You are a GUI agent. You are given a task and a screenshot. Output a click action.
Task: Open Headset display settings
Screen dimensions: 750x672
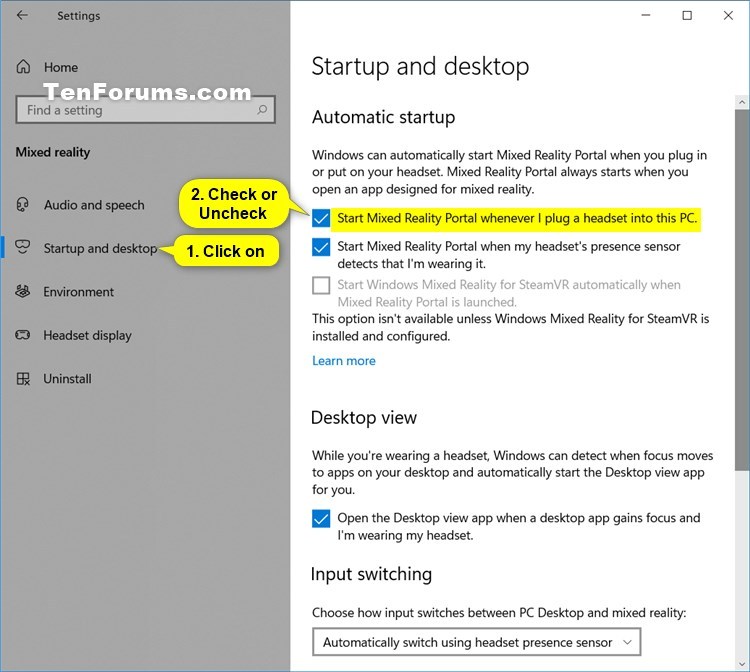[88, 335]
